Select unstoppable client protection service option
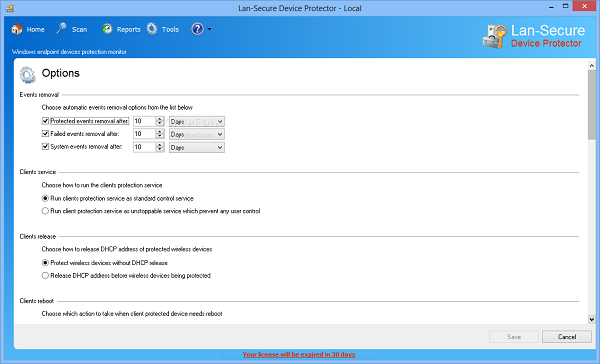Viewport: 600px width, 364px height. click(45, 211)
